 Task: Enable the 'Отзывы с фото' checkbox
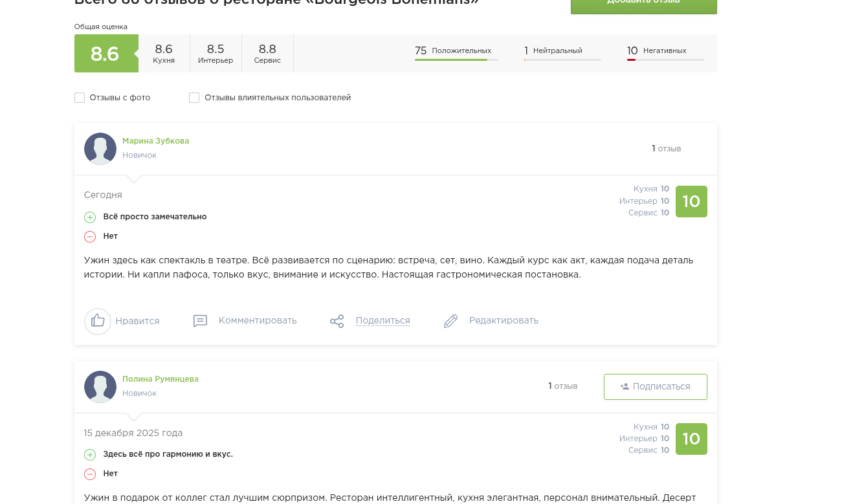[x=80, y=98]
